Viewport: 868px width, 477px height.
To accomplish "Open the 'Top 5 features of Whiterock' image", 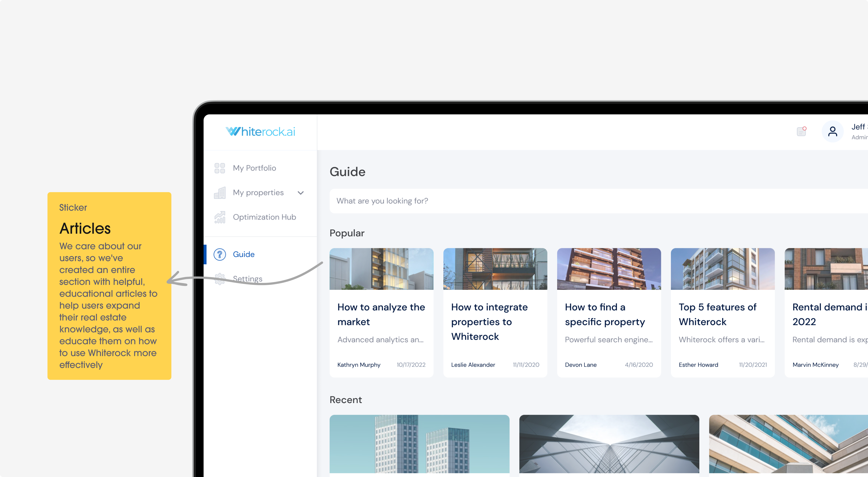I will pyautogui.click(x=723, y=269).
